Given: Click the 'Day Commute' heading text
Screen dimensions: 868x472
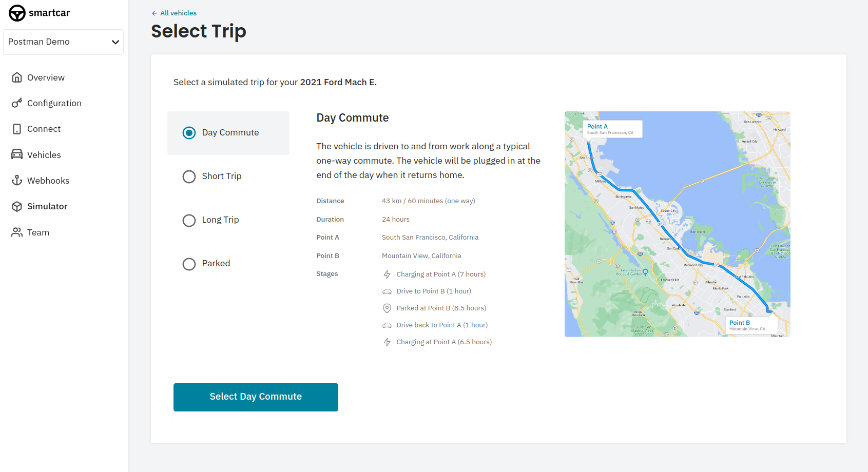Looking at the screenshot, I should point(353,118).
